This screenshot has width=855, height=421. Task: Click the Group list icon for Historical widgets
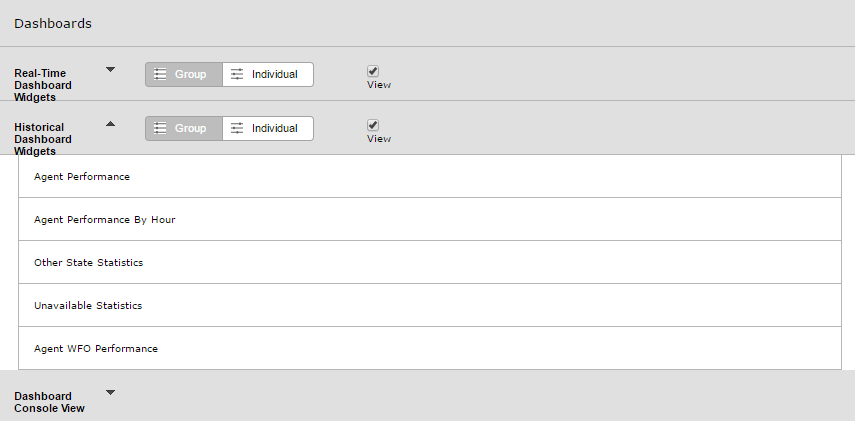[160, 128]
